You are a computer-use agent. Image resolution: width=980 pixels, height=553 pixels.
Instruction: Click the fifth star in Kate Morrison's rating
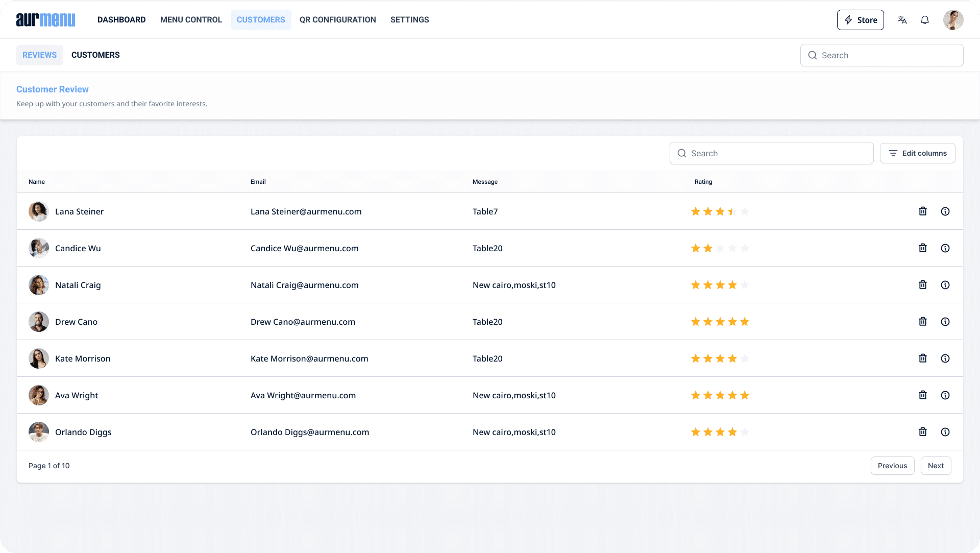[745, 358]
